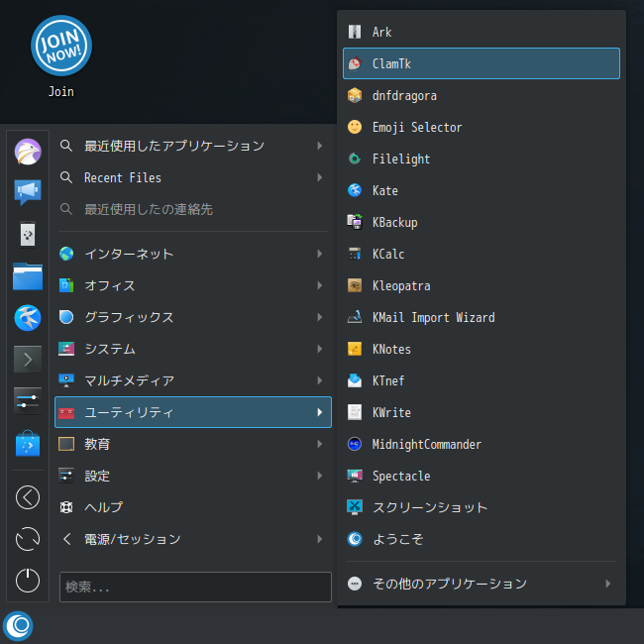Open system settings sliders icon in sidebar
This screenshot has height=644, width=644.
28,401
